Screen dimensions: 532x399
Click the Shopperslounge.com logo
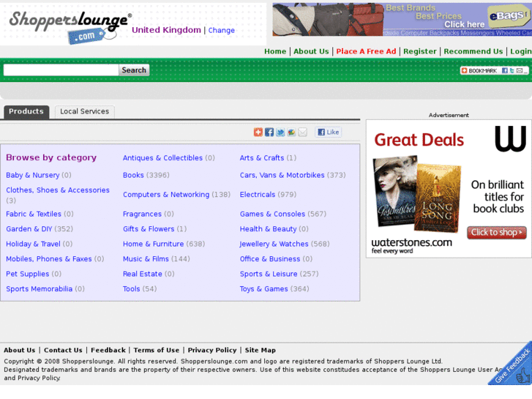click(x=70, y=27)
